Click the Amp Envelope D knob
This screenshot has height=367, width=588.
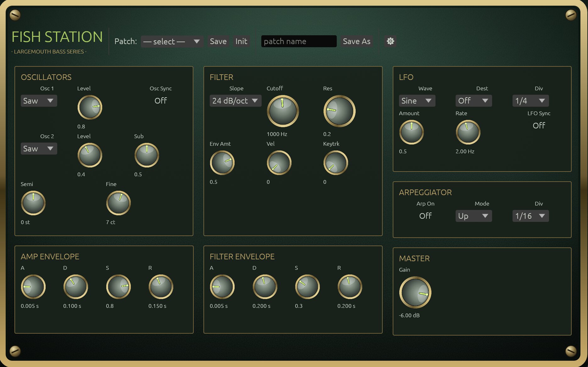(75, 287)
